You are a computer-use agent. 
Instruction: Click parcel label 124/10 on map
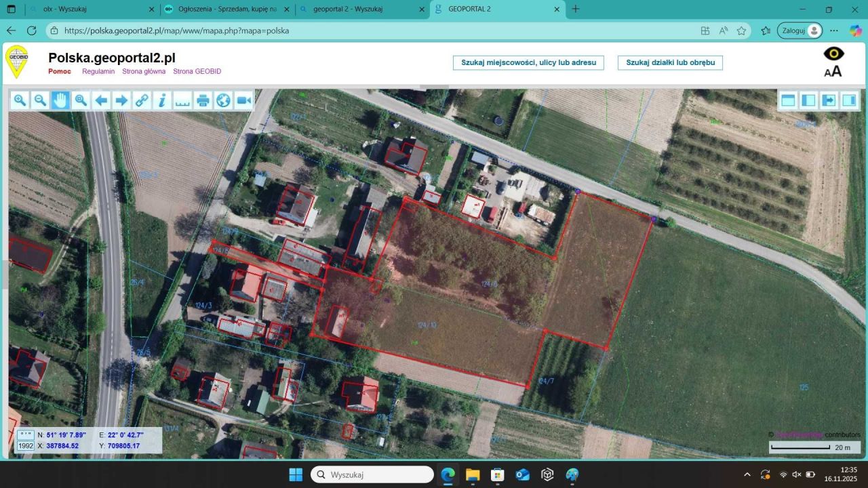pyautogui.click(x=427, y=325)
